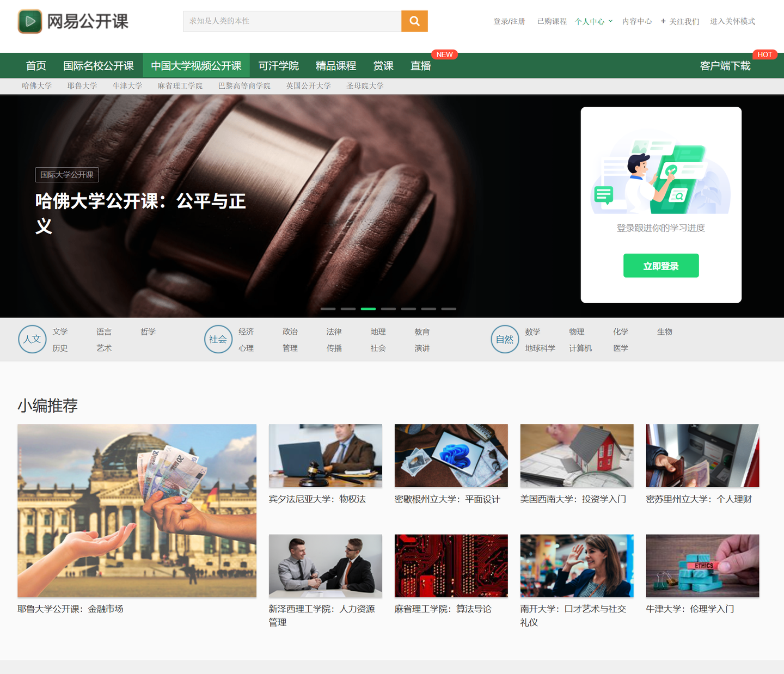Select the 演讲 category
This screenshot has height=674, width=784.
coord(422,348)
